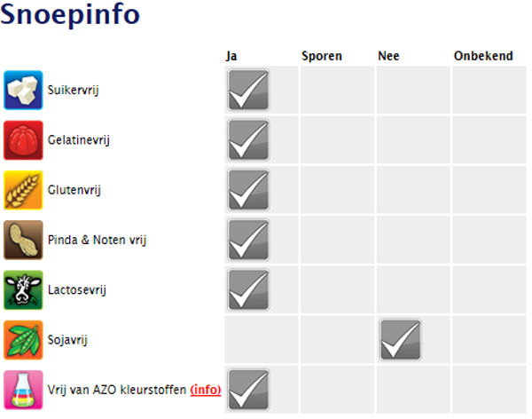Image resolution: width=532 pixels, height=419 pixels.
Task: Click the Ja checkmark for Lactosevrij
Action: pyautogui.click(x=248, y=289)
